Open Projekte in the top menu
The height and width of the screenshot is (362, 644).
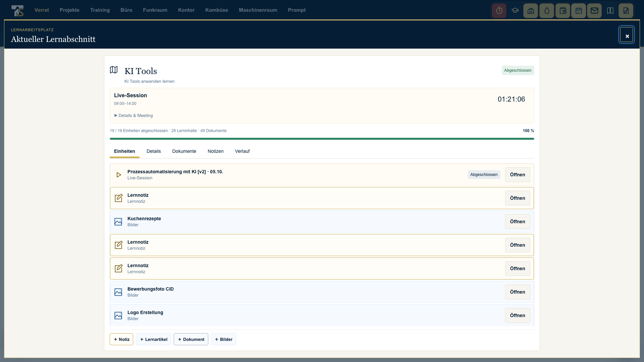[x=69, y=10]
